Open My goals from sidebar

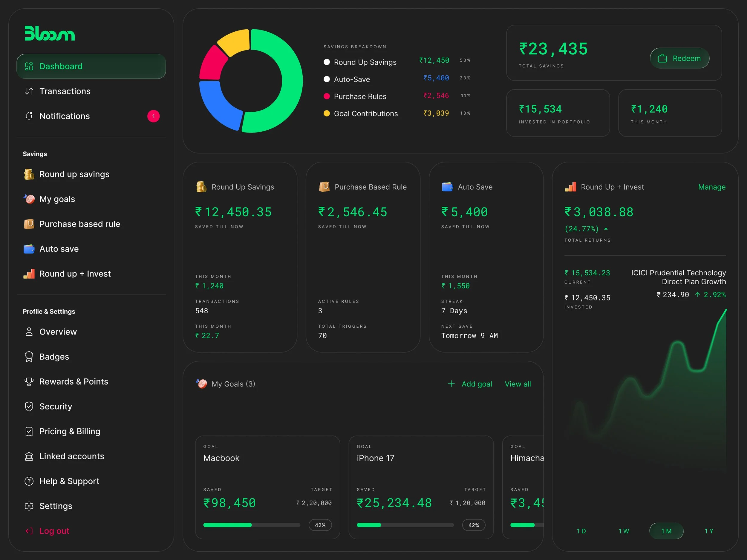91,199
